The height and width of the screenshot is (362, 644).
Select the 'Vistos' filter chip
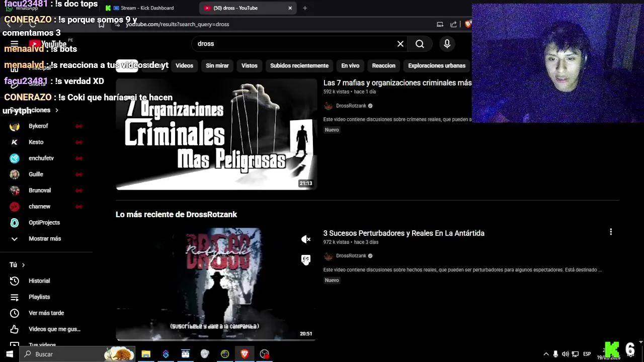(249, 65)
